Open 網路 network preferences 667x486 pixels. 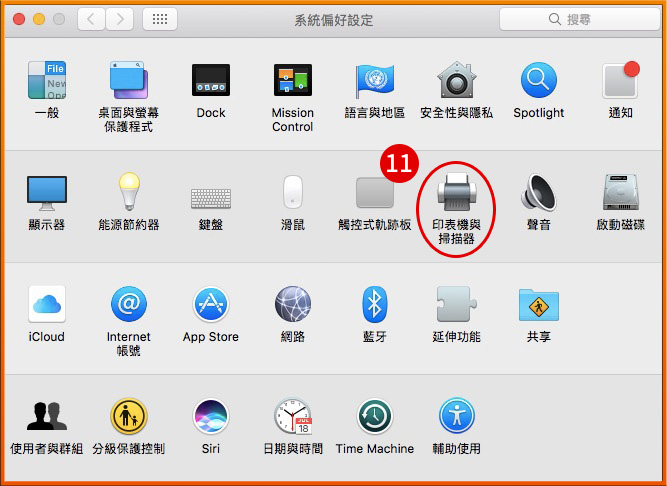293,304
